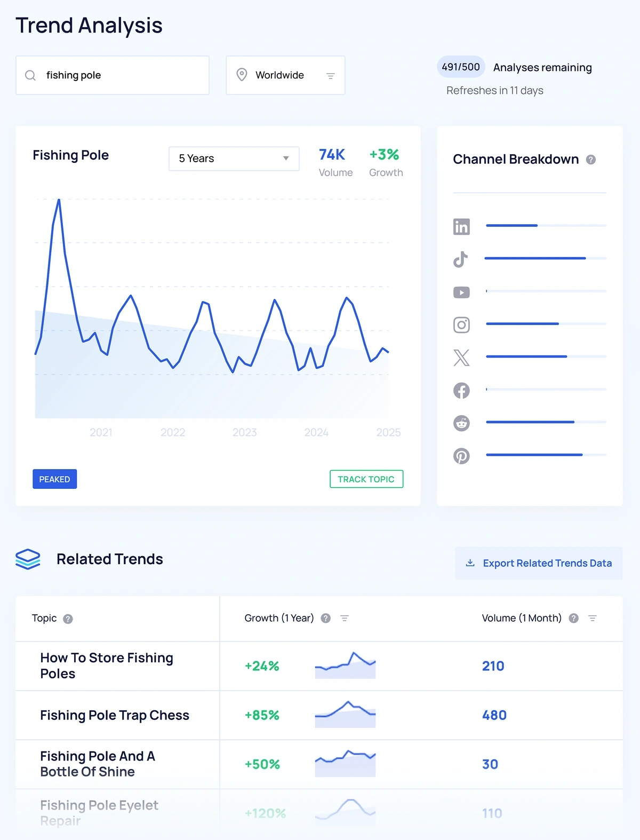Click the Reddit channel icon
640x840 pixels.
point(461,423)
